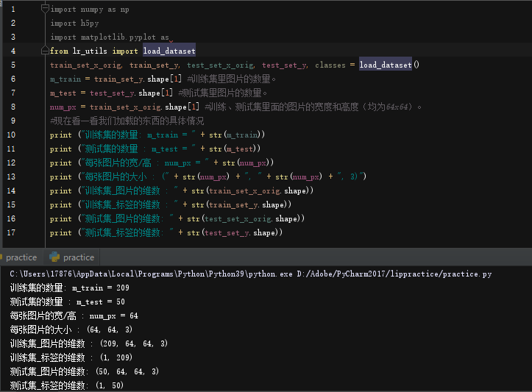Click test_set_x_orig.shape on line 16
Image resolution: width=532 pixels, height=392 pixels.
(x=251, y=218)
